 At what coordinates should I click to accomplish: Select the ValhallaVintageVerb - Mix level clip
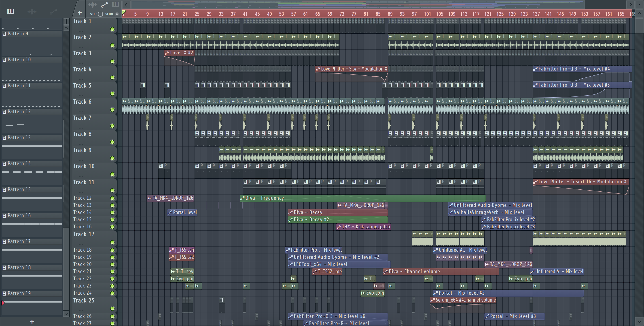490,212
